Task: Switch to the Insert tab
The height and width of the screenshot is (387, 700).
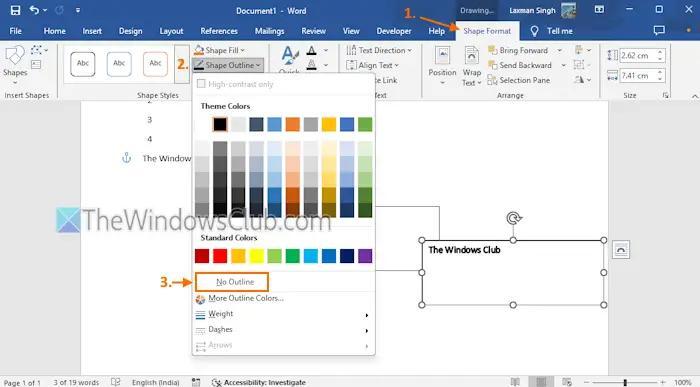Action: point(92,31)
